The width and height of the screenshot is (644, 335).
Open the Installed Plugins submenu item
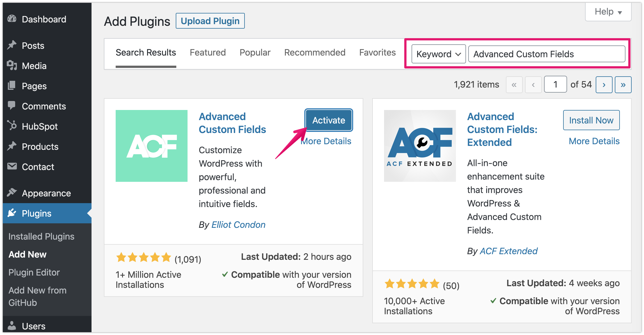(42, 237)
